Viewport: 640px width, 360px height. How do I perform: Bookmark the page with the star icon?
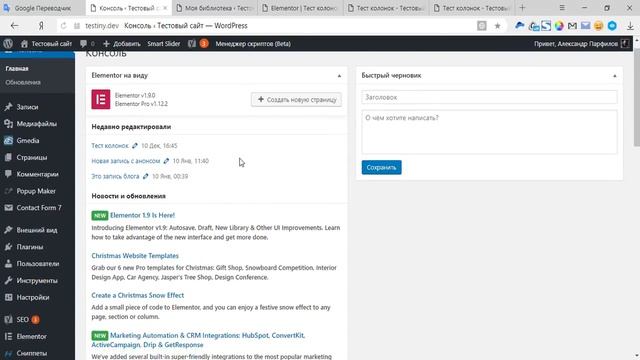pos(497,26)
